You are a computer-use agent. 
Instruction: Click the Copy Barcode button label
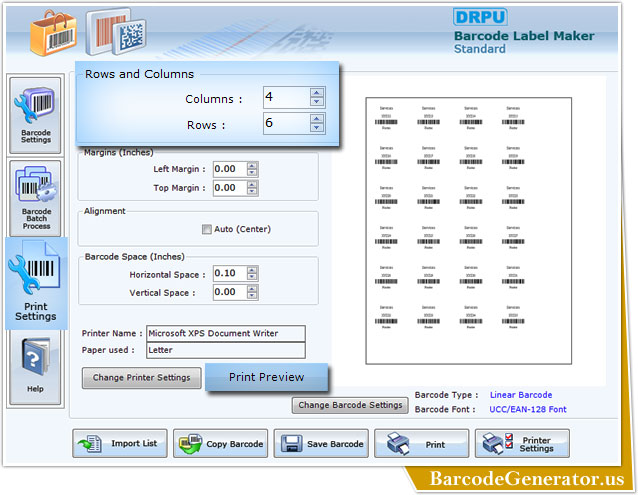tap(235, 444)
